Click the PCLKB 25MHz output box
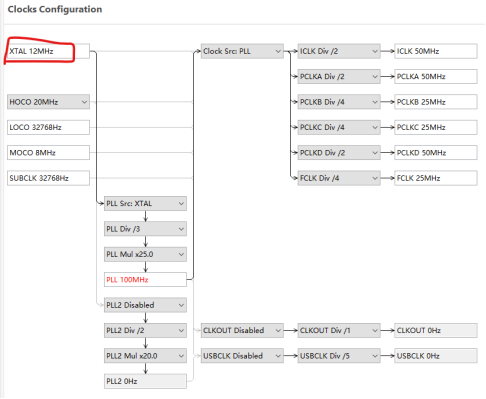The width and height of the screenshot is (486, 399). 436,102
